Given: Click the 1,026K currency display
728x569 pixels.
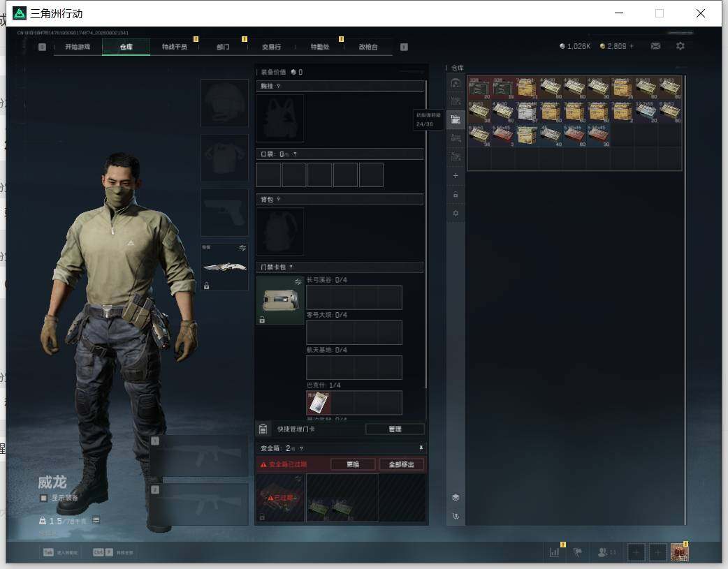Looking at the screenshot, I should click(x=575, y=46).
